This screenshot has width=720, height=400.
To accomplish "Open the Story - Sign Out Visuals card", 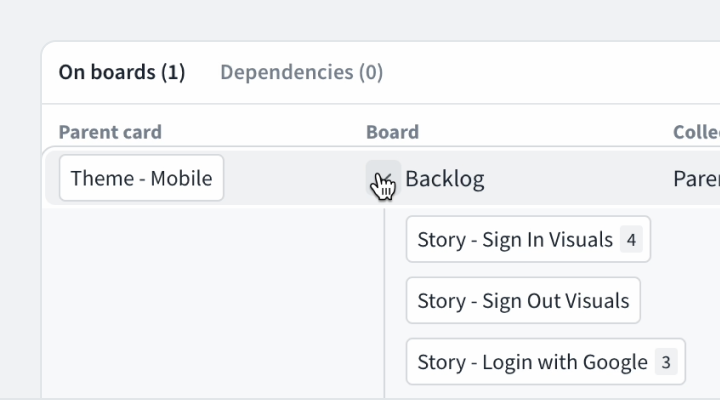I will (523, 301).
